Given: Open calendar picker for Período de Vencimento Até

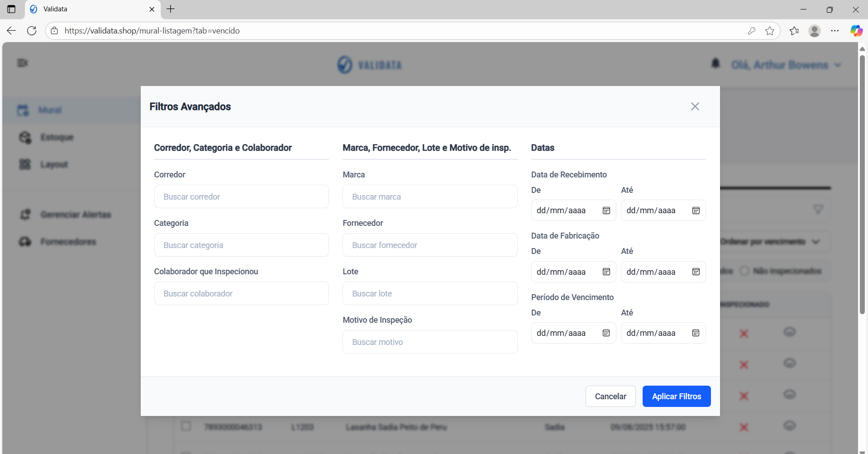Looking at the screenshot, I should pos(696,333).
